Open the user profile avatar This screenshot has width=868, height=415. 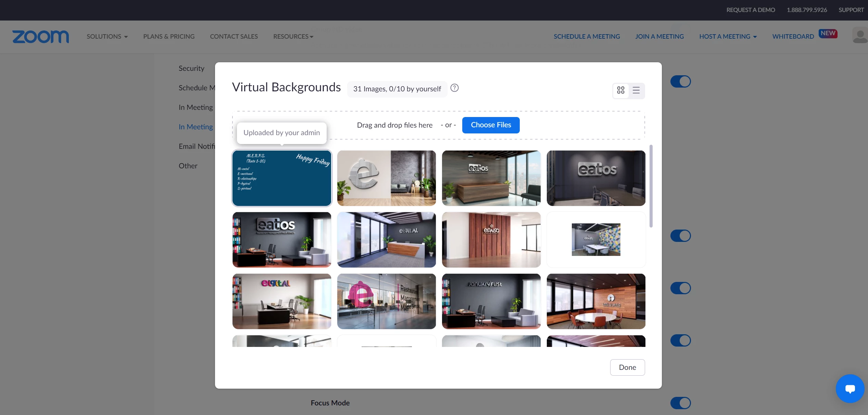[x=860, y=36]
